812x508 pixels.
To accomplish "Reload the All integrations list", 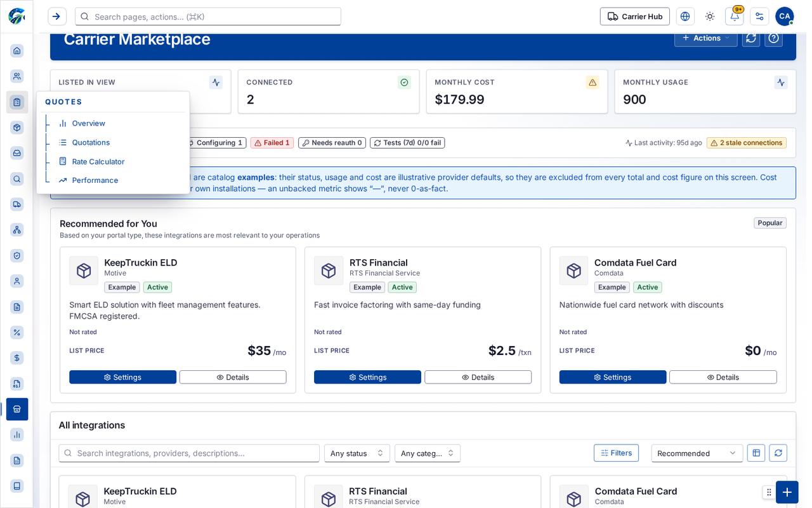I will 778,453.
